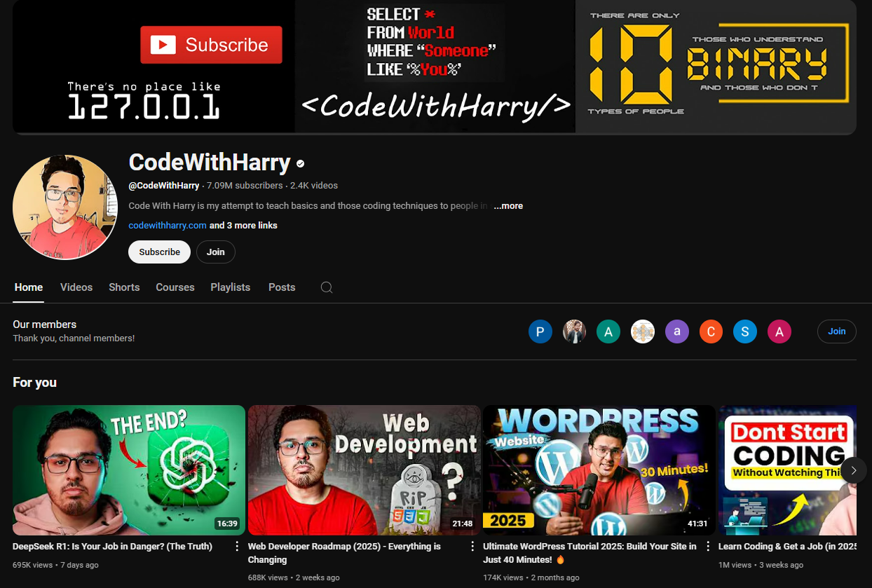Click the '2.4K videos' text
872x588 pixels.
314,186
